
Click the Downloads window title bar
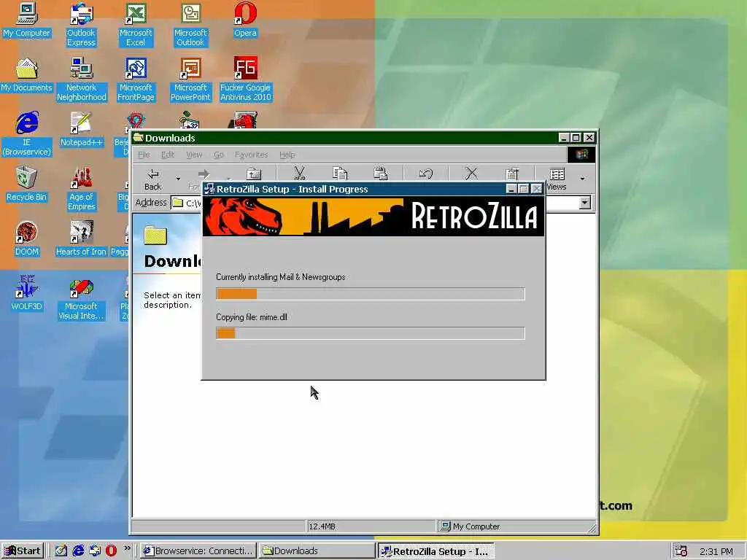pyautogui.click(x=345, y=138)
